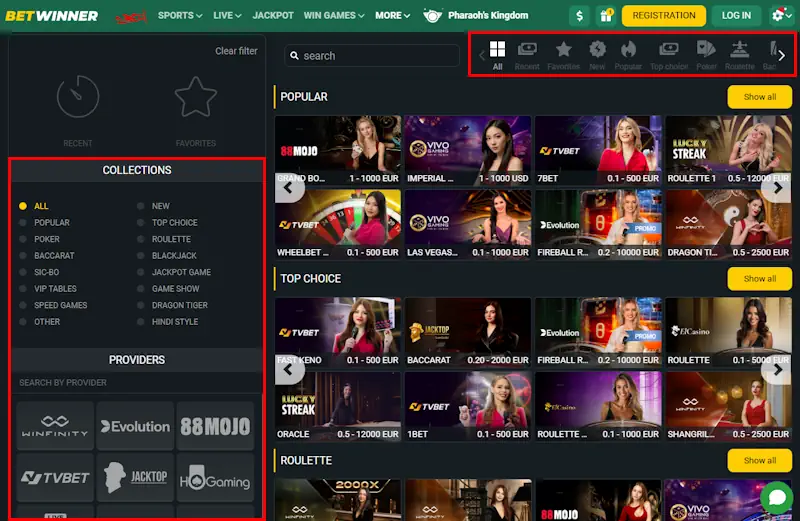Select the JACKPOT GAME collection radio
The height and width of the screenshot is (521, 800).
pos(140,272)
